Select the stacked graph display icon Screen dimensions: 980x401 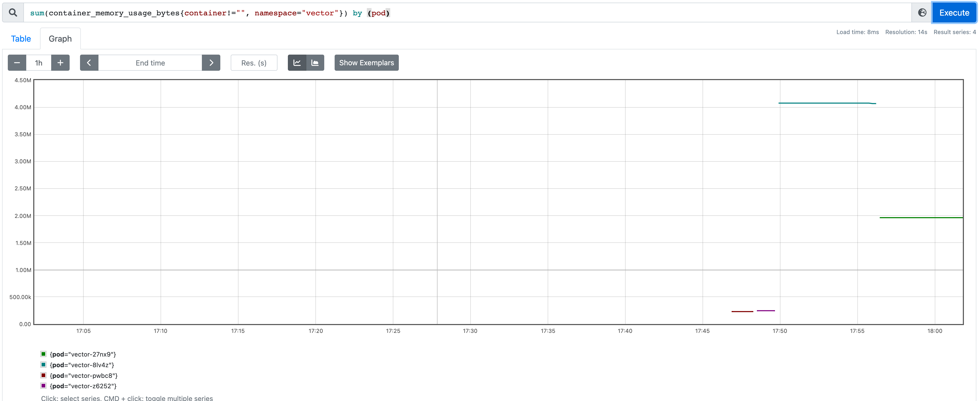(315, 62)
